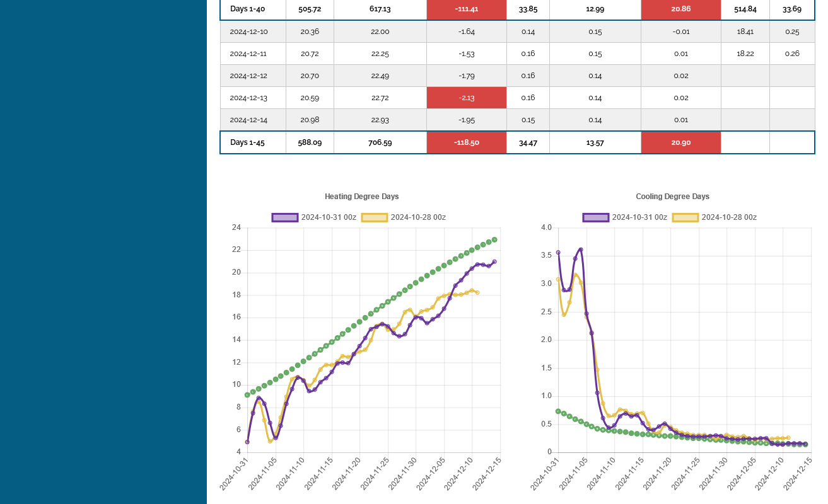Click the purple legend swatch in the Heating Degree Days chart
This screenshot has width=828, height=504.
point(284,217)
